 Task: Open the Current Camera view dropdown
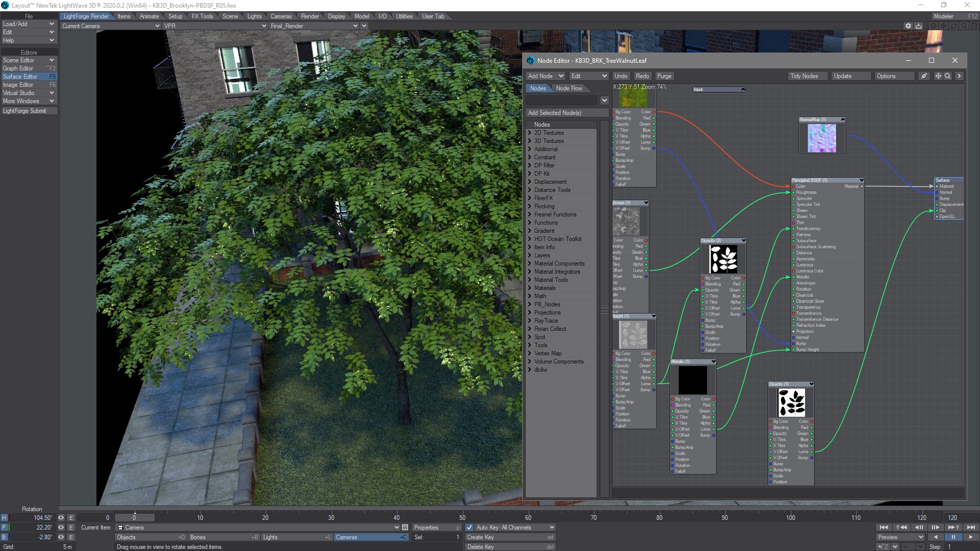[x=110, y=26]
